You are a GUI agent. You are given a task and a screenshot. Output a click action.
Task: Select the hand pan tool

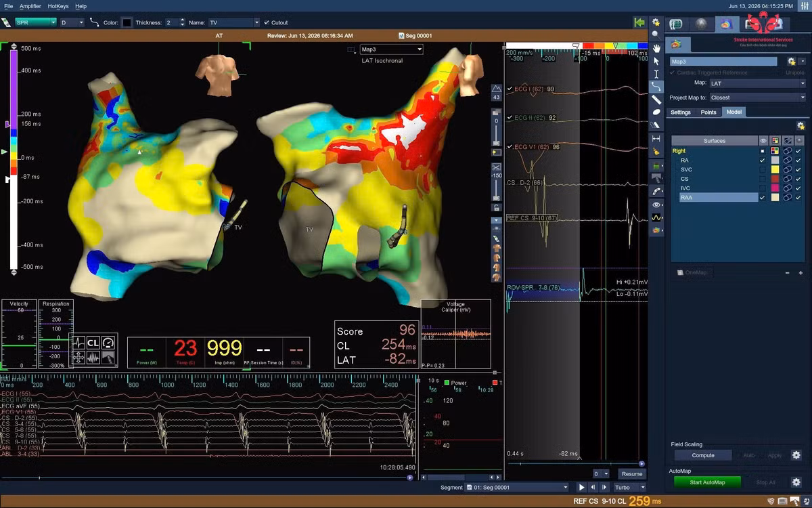point(656,48)
